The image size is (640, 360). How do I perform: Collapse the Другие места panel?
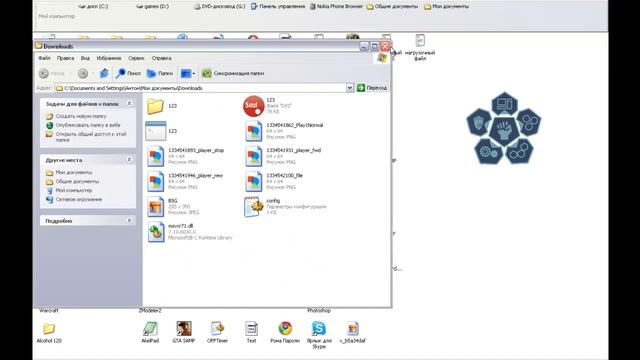[129, 160]
